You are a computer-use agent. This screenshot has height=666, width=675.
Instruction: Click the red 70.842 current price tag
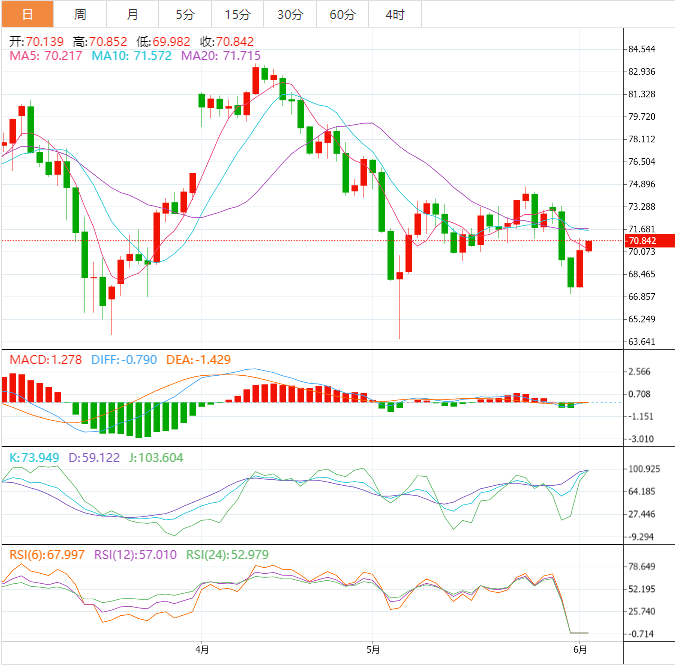(641, 241)
